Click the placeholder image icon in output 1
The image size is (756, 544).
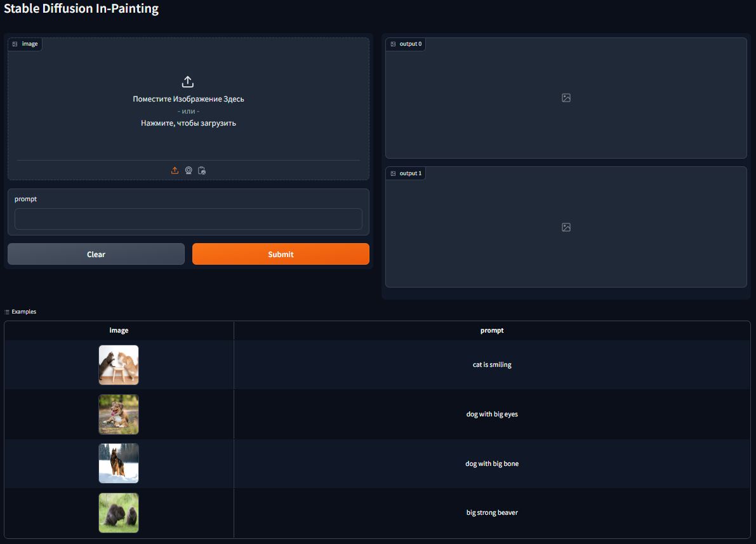566,227
